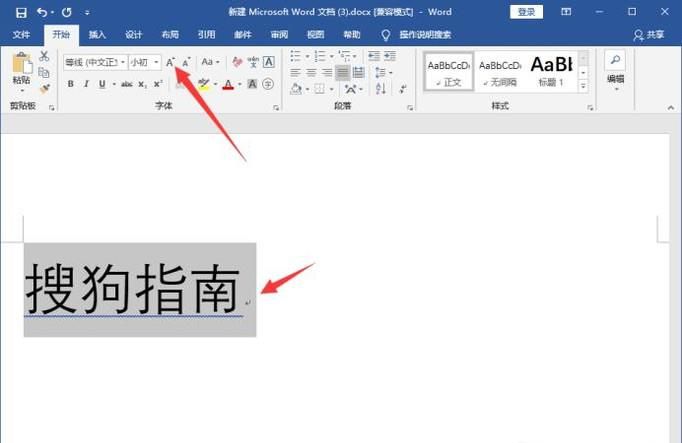The image size is (682, 443).
Task: Switch to the 设计 Design tab
Action: click(x=134, y=34)
